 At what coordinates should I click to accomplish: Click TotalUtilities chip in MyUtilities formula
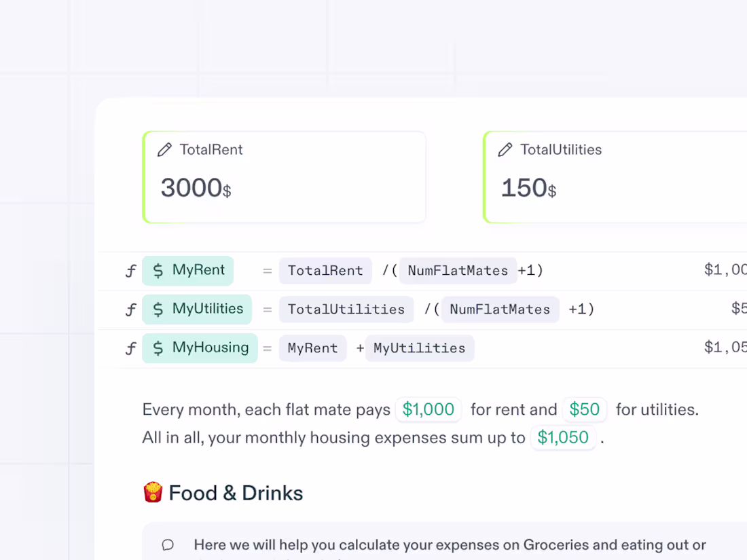(x=346, y=310)
